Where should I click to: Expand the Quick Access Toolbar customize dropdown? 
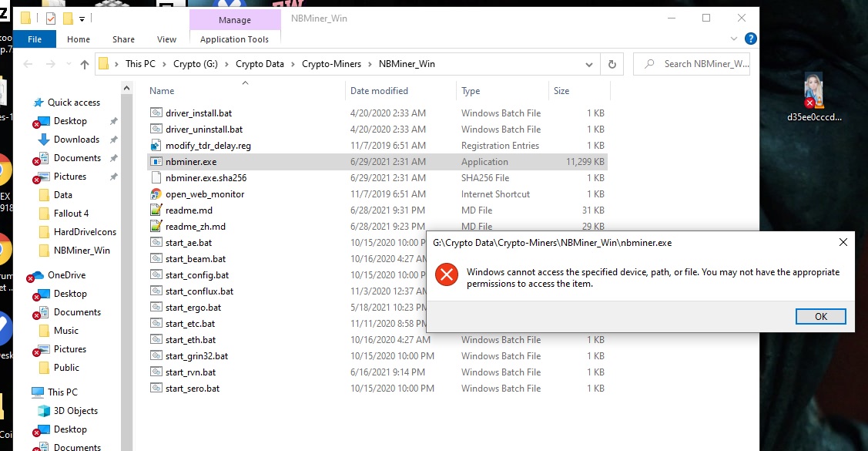pyautogui.click(x=82, y=18)
